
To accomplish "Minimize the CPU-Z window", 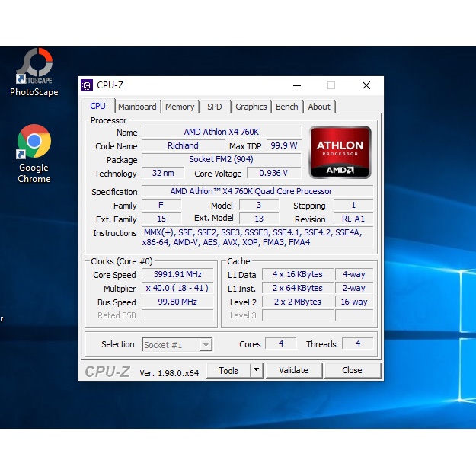I will [x=296, y=85].
